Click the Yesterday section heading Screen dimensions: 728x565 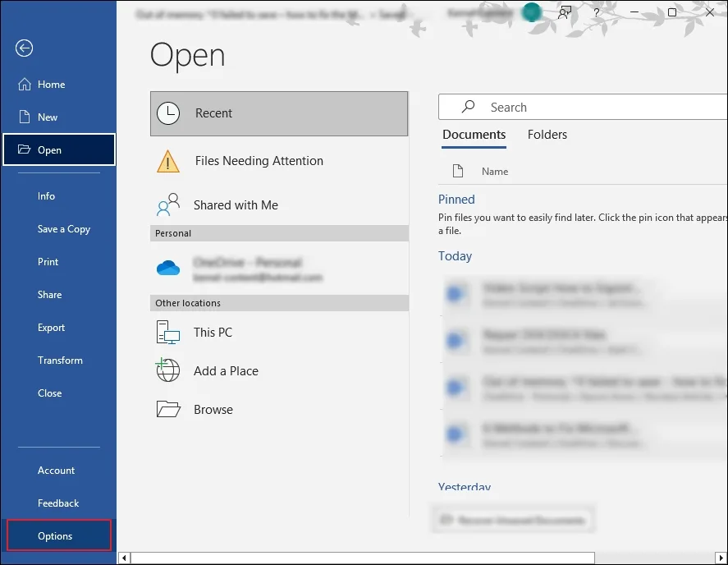coord(465,486)
